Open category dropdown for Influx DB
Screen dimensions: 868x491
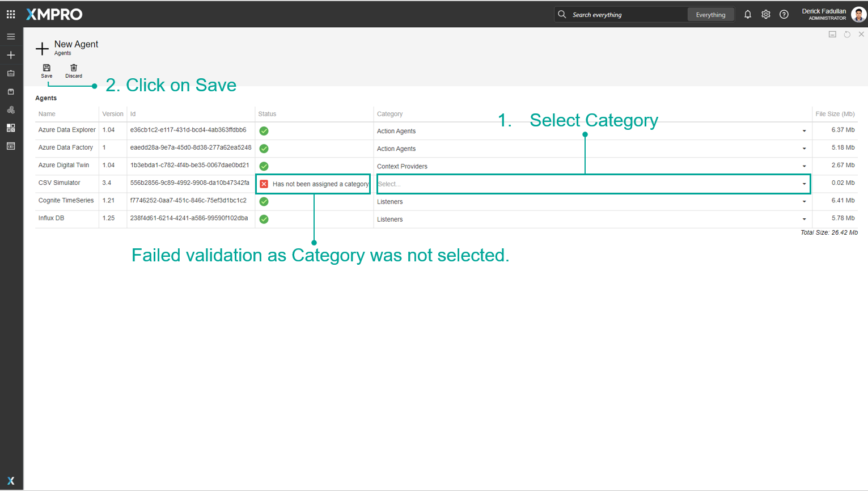(x=803, y=219)
